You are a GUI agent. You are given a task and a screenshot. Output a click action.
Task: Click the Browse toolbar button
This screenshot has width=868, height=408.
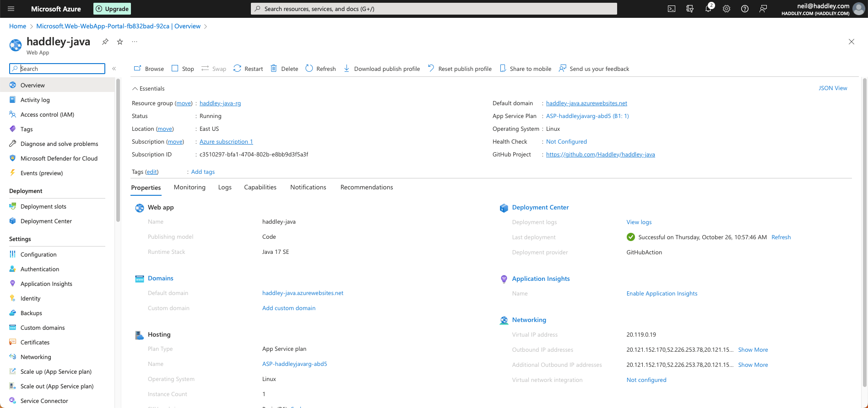(x=149, y=69)
